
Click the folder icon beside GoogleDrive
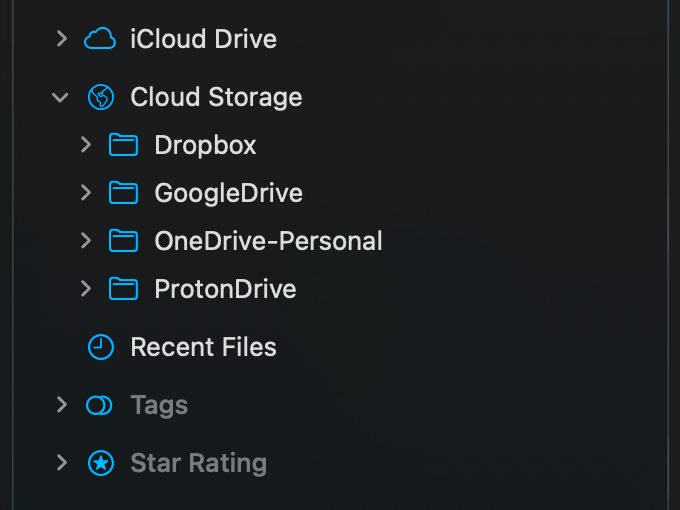point(123,193)
